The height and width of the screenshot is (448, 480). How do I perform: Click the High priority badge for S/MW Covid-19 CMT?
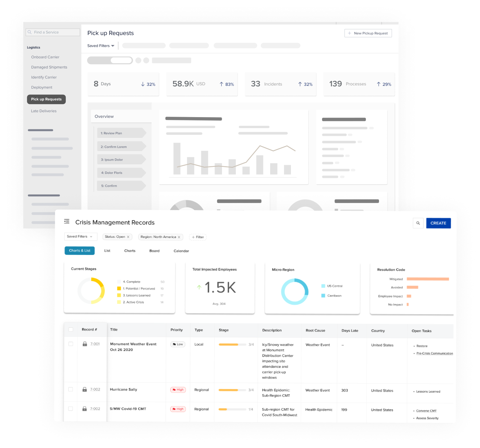pos(178,409)
